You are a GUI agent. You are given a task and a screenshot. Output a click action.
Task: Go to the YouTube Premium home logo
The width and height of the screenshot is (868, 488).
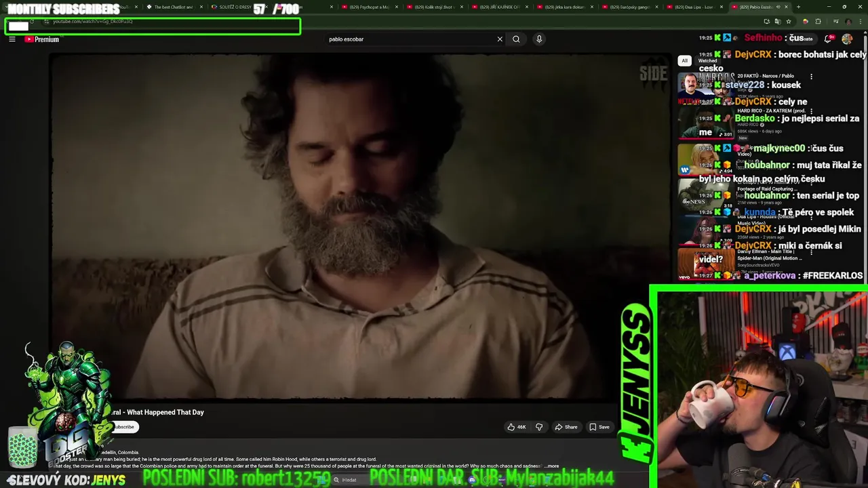pyautogui.click(x=42, y=39)
